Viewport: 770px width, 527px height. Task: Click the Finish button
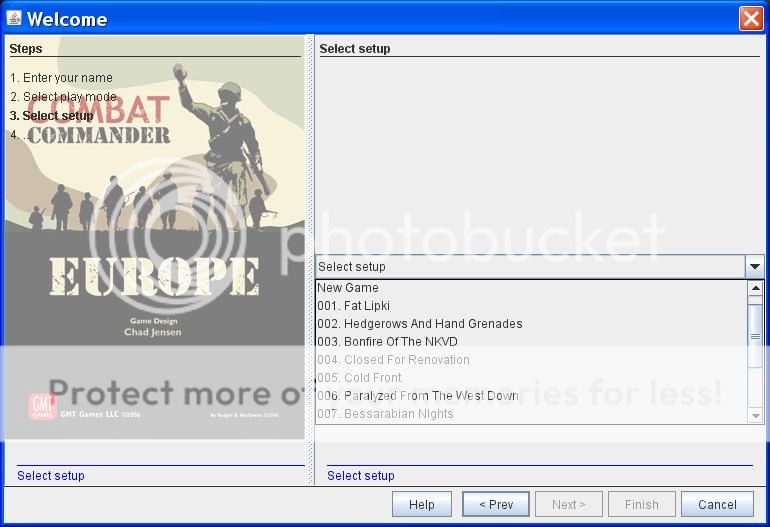tap(641, 504)
